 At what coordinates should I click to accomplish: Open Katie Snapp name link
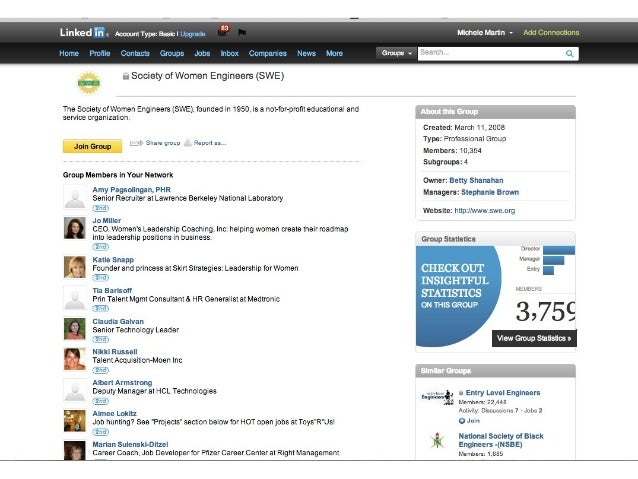113,260
